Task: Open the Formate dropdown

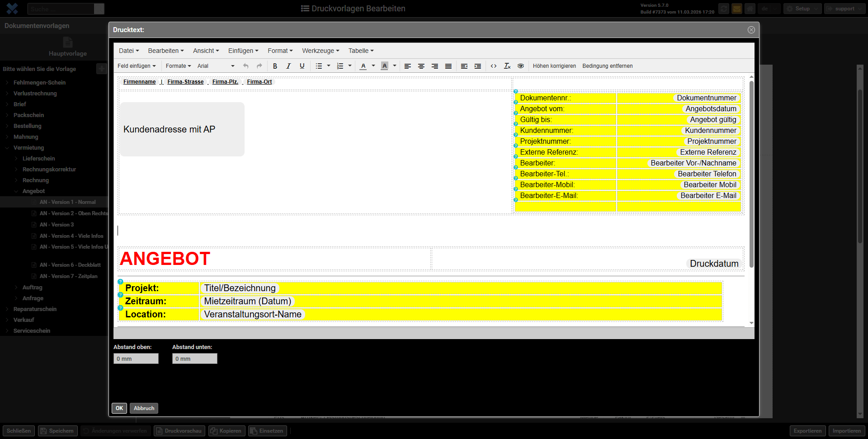Action: click(178, 66)
